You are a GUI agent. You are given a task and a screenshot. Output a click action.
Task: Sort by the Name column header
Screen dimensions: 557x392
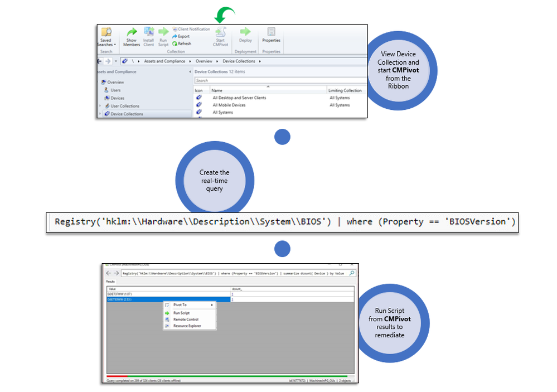click(268, 91)
